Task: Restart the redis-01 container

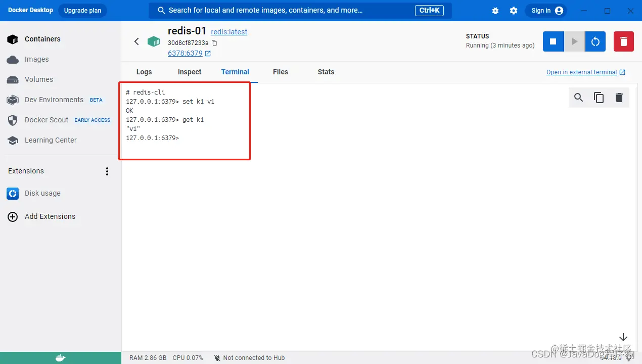Action: (x=595, y=41)
